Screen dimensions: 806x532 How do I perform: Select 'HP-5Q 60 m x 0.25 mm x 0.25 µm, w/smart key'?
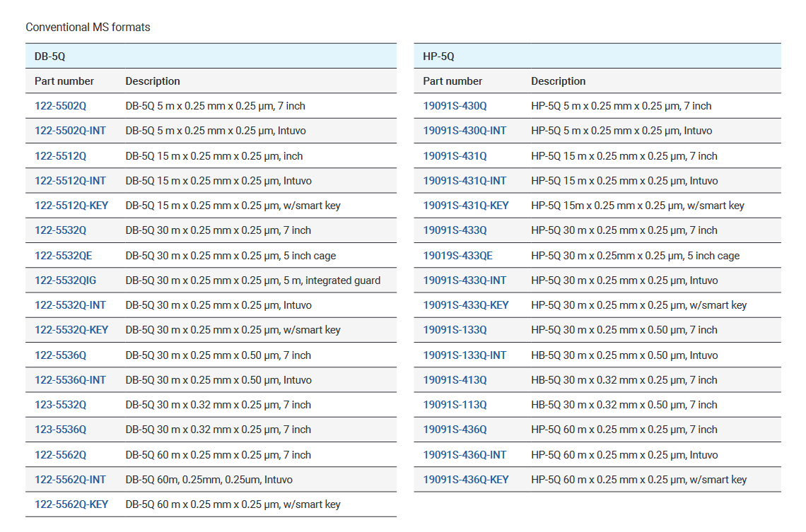click(639, 480)
